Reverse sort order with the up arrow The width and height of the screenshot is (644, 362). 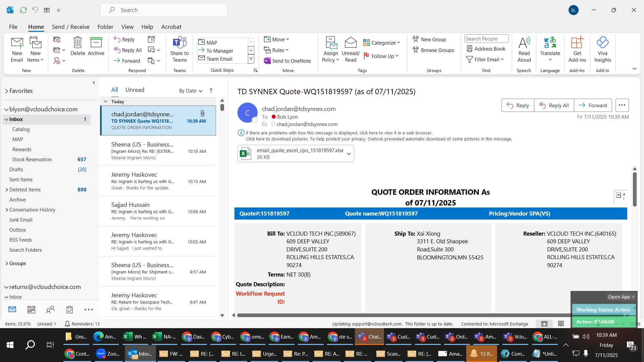click(211, 90)
